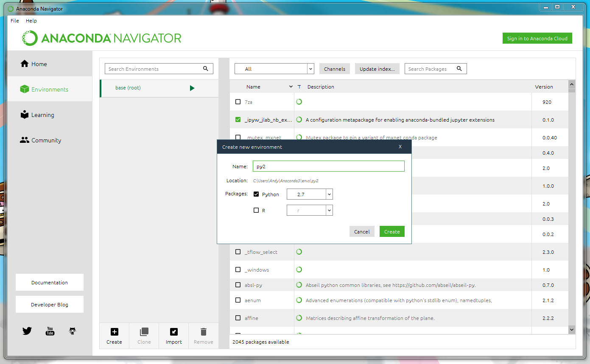Enable R package checkbox in dialog
590x364 pixels.
coord(256,210)
